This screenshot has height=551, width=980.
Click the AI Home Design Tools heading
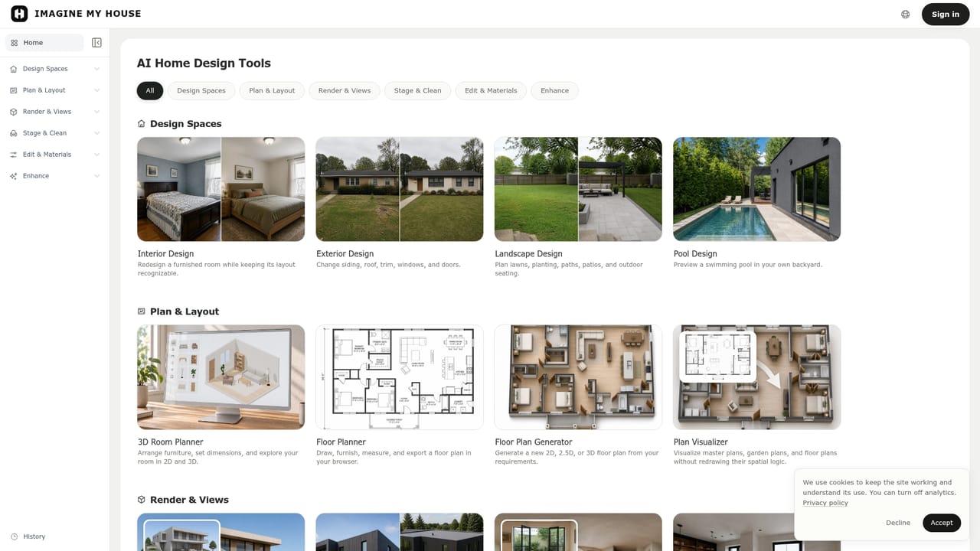[x=204, y=64]
